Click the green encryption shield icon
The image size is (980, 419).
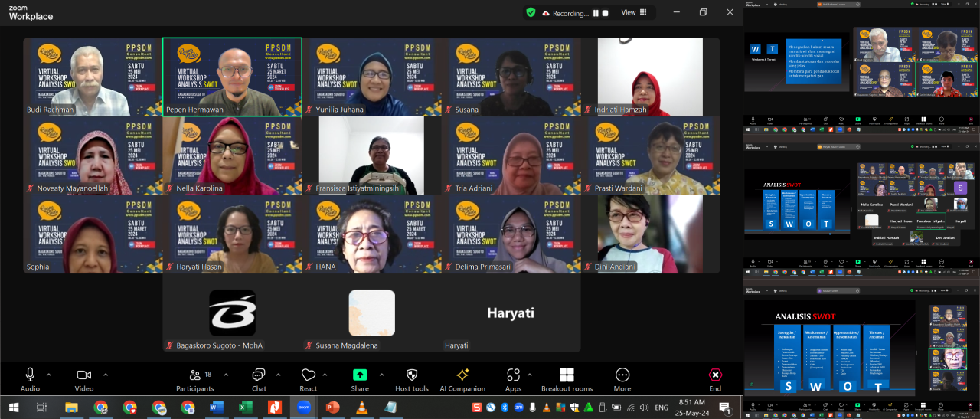pyautogui.click(x=531, y=12)
